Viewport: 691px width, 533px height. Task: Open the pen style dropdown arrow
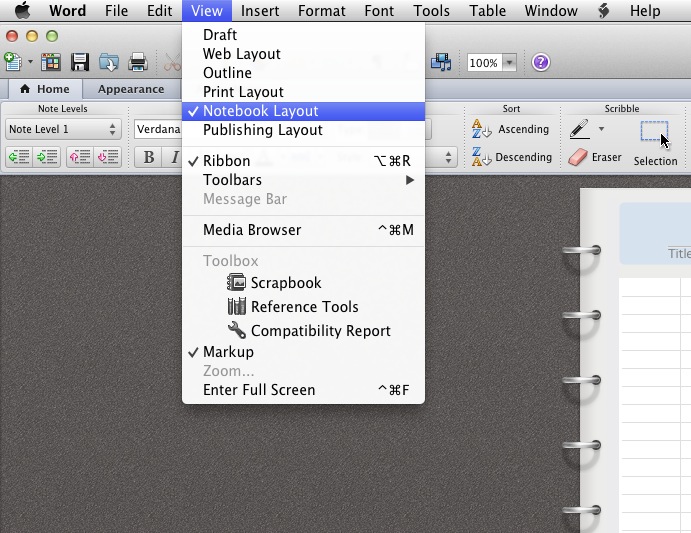click(x=601, y=129)
